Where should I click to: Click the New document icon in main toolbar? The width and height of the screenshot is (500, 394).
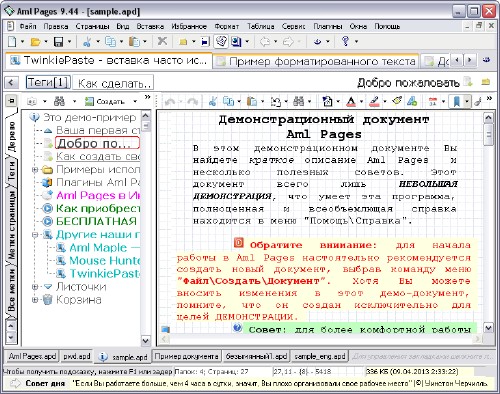coord(12,41)
